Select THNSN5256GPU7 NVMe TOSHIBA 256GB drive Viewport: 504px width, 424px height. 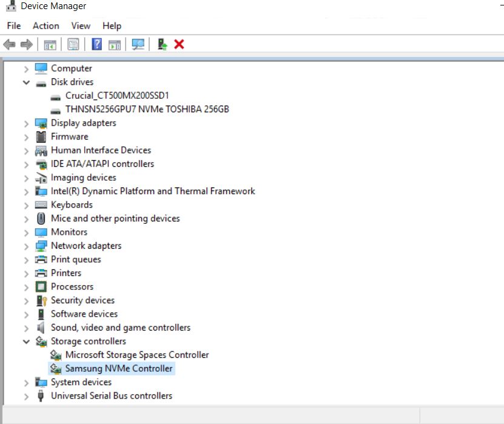tap(147, 109)
